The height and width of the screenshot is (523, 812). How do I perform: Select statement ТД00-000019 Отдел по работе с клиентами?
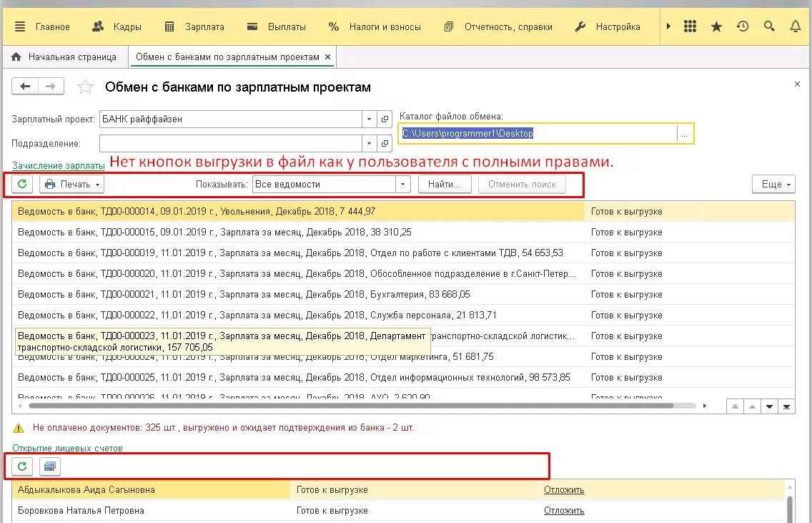pyautogui.click(x=403, y=253)
